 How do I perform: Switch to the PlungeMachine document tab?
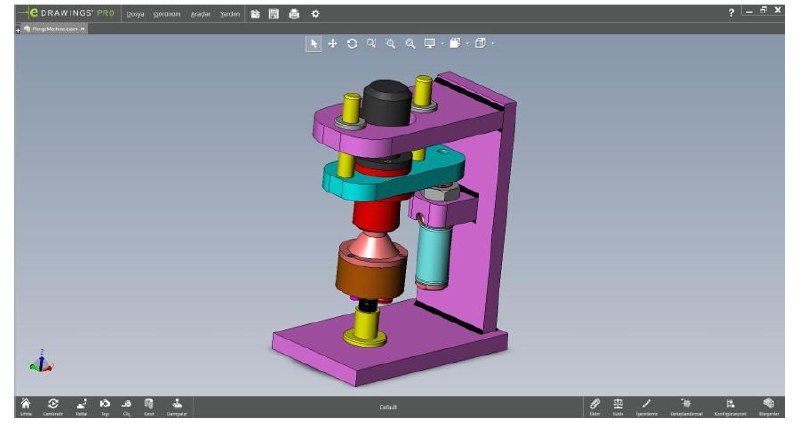pyautogui.click(x=53, y=28)
